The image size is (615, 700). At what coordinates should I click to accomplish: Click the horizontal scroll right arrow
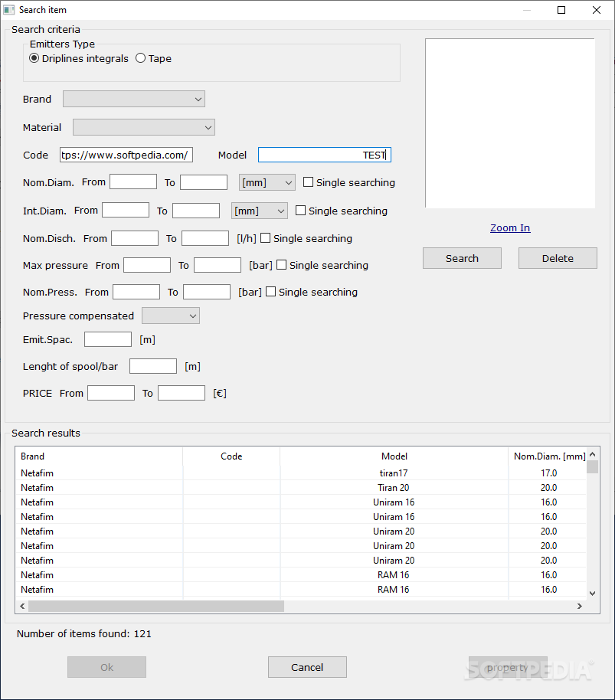(580, 606)
